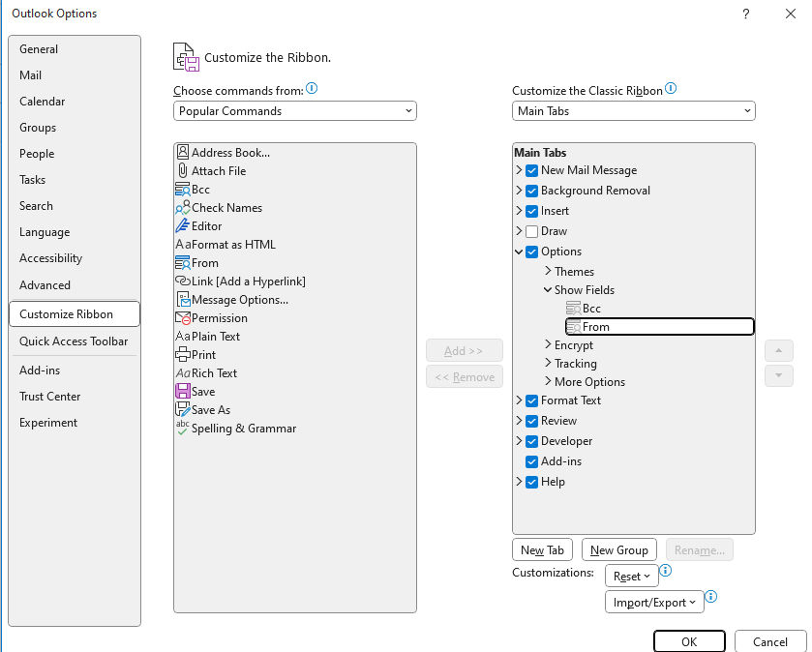Click the Bcc icon under Show Fields
Screen dimensions: 812x652
click(573, 309)
